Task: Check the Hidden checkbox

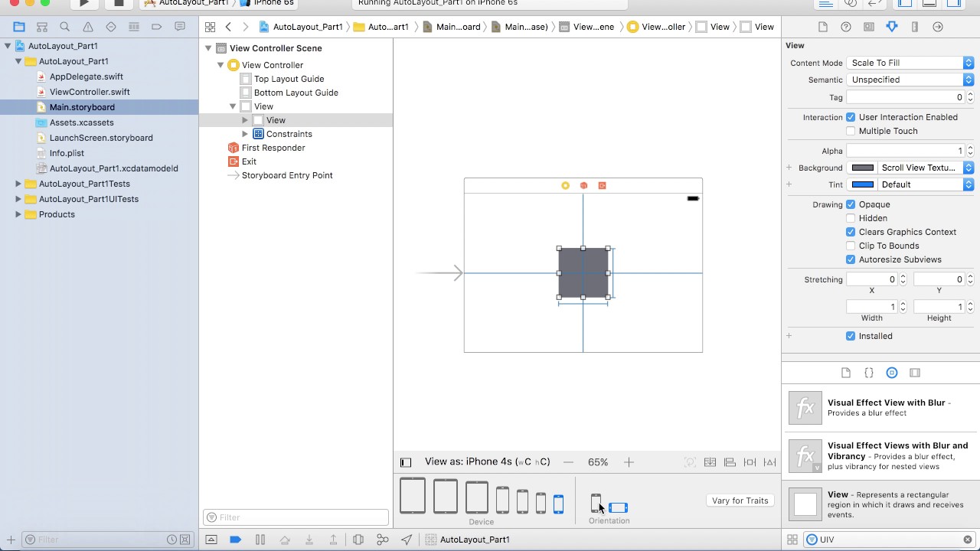Action: (x=851, y=218)
